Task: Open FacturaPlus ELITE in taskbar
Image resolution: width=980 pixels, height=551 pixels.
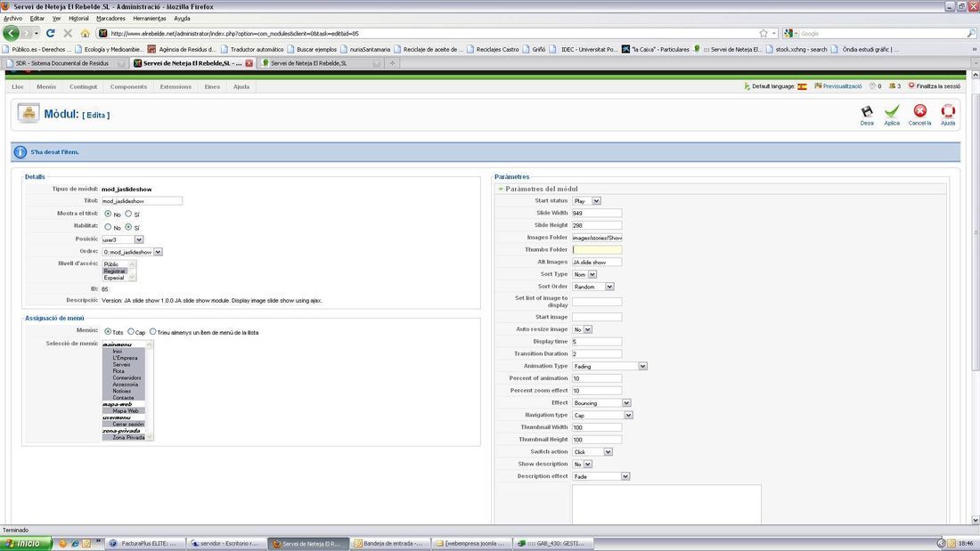Action: [x=144, y=544]
